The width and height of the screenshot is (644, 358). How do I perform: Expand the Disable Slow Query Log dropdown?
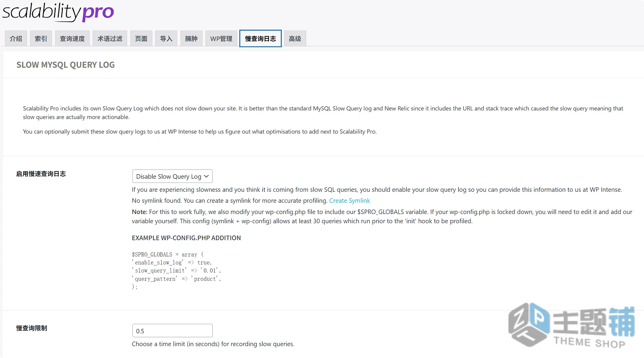[173, 176]
